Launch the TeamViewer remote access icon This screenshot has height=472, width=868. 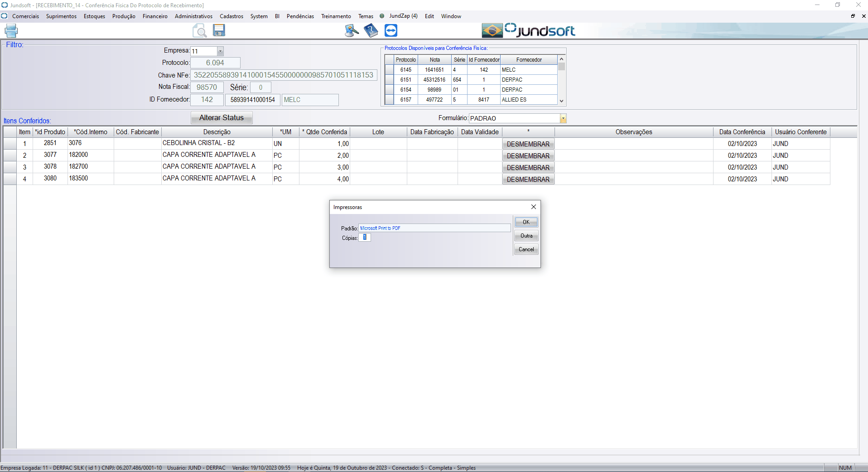391,30
